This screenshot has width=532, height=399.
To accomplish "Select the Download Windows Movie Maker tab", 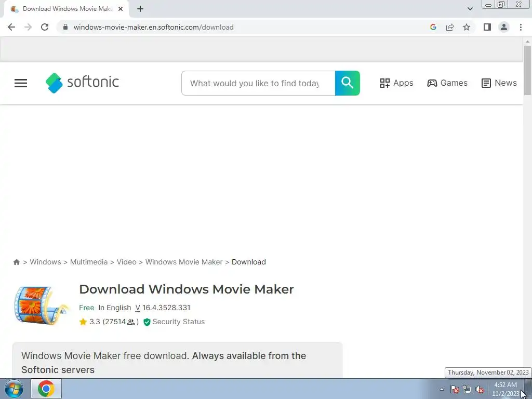I will pos(66,9).
